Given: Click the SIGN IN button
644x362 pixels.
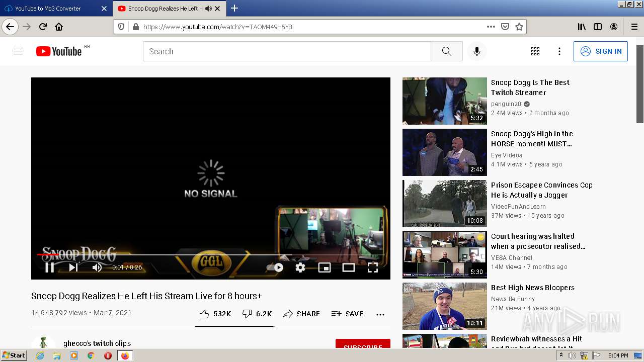Looking at the screenshot, I should [601, 51].
